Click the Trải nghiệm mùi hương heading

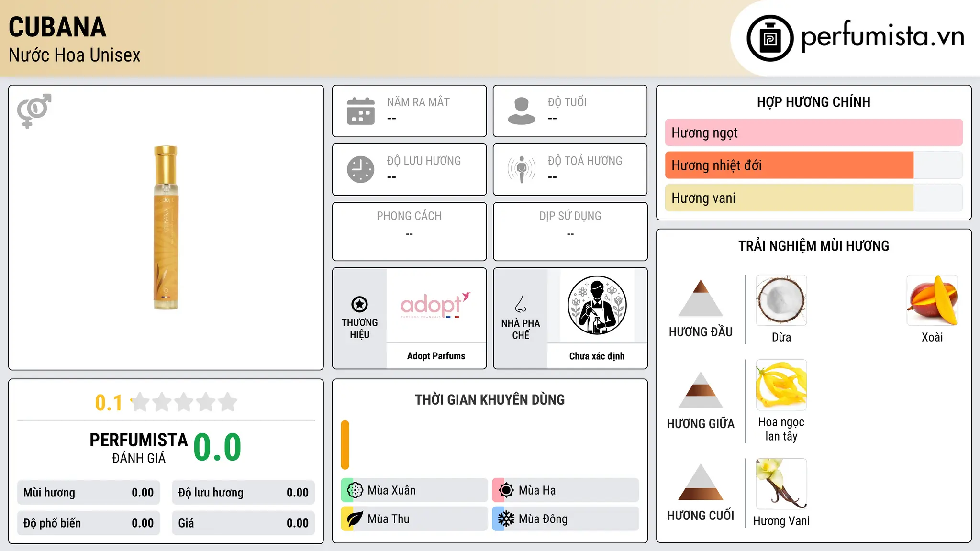[813, 246]
